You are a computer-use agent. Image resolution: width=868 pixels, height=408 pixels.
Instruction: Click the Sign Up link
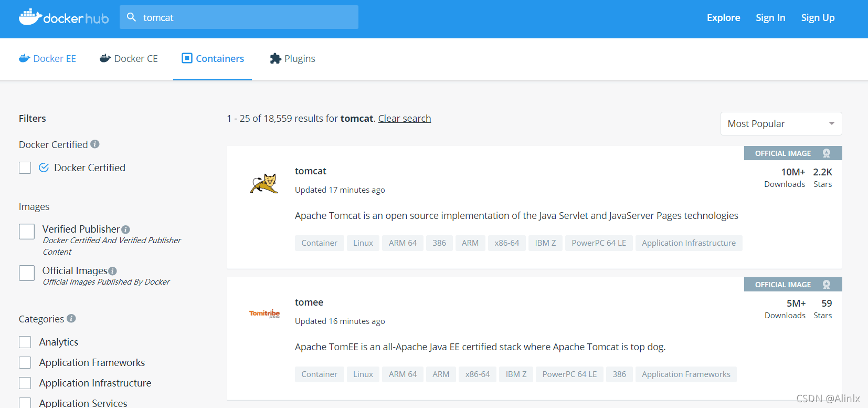818,17
